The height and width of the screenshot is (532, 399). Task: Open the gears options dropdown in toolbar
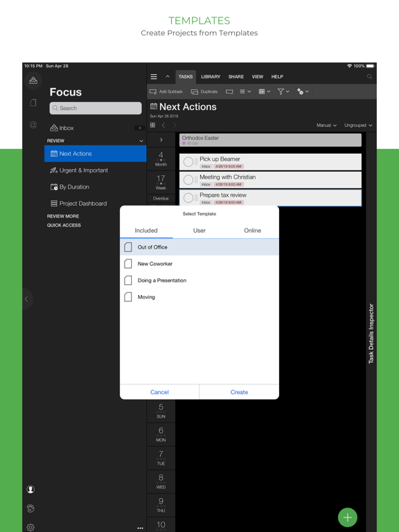pyautogui.click(x=303, y=91)
